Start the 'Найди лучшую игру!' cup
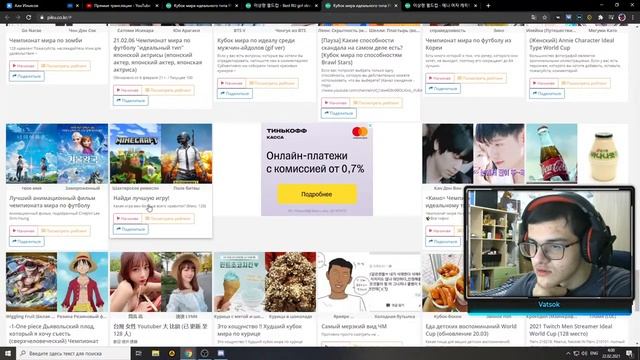This screenshot has width=640, height=360. pyautogui.click(x=127, y=218)
